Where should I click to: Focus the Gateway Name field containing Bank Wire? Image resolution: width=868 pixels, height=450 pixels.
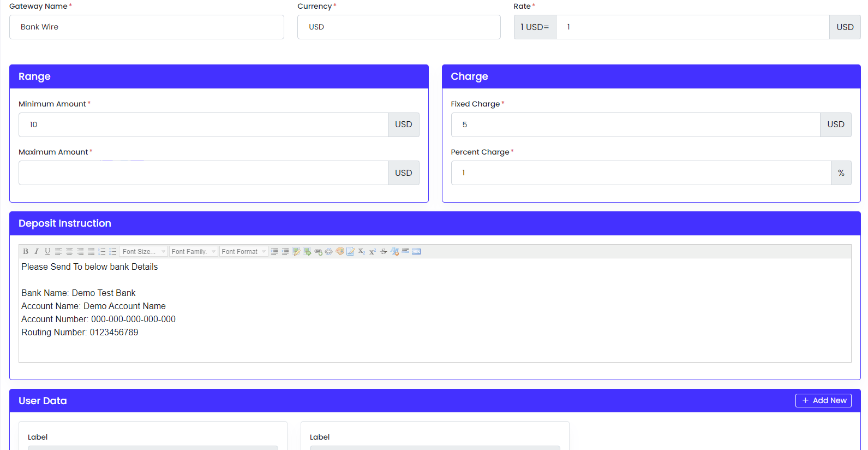click(146, 27)
